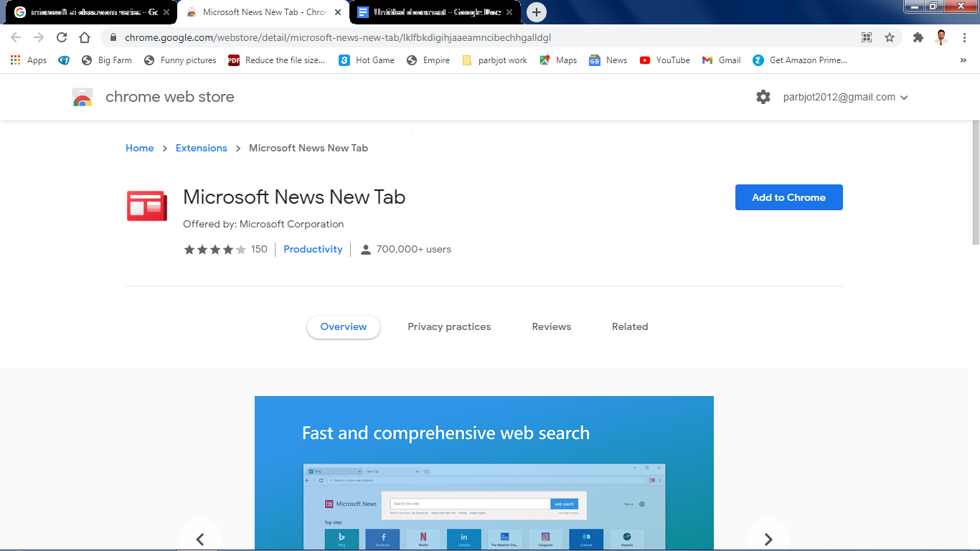This screenshot has width=980, height=551.
Task: Open the Empire bookmark
Action: pos(428,60)
